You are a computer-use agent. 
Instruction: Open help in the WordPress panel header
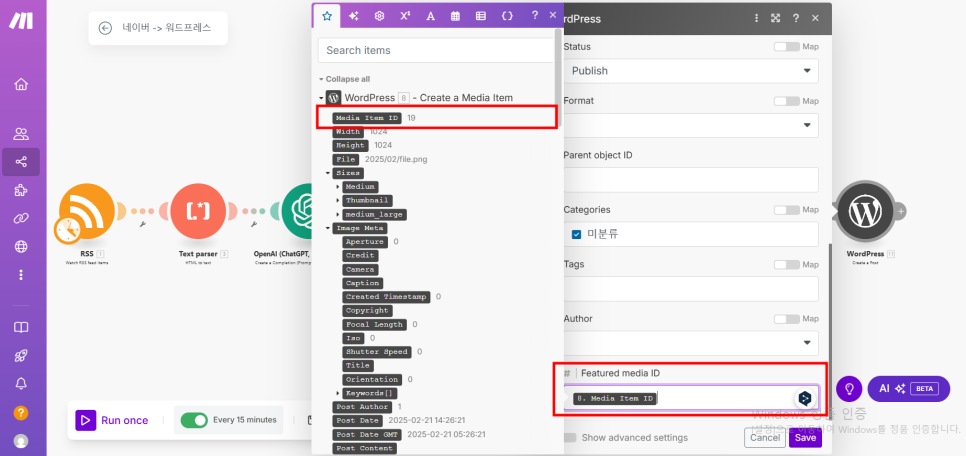pyautogui.click(x=796, y=18)
